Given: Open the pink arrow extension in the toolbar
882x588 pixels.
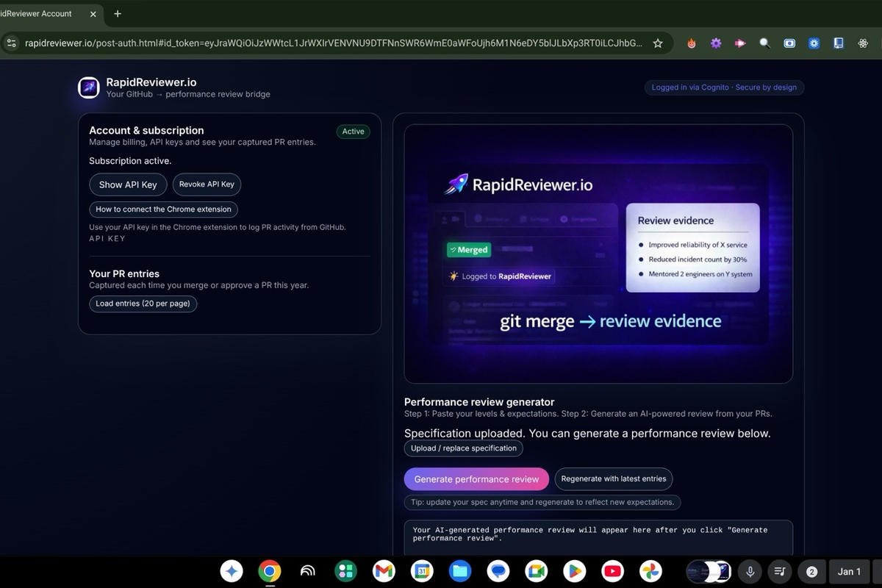Looking at the screenshot, I should [x=739, y=43].
